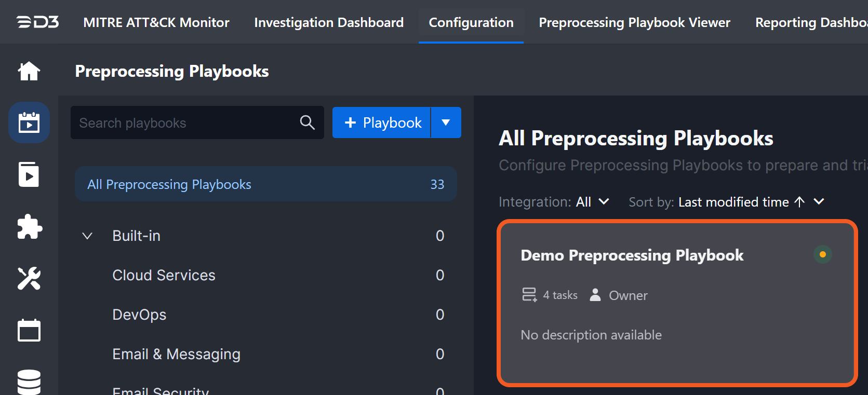Collapse the Built-in category tree
The width and height of the screenshot is (868, 395).
pos(87,236)
